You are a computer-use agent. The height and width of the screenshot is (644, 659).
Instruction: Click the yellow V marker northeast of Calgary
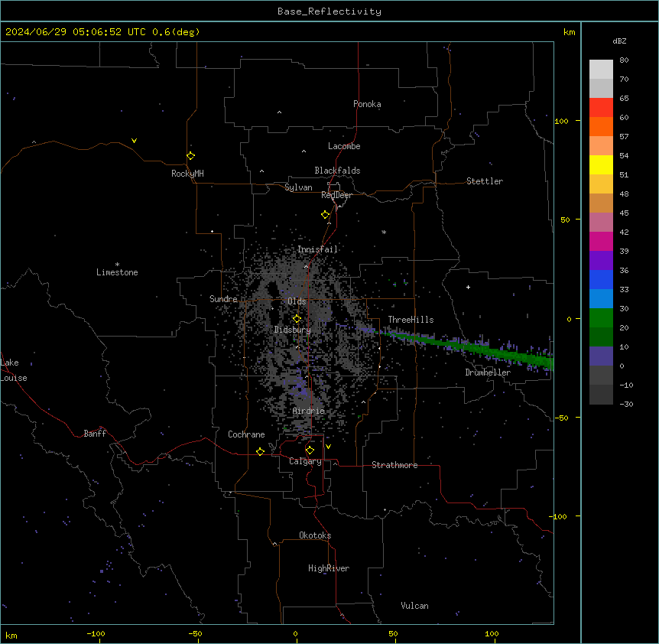point(328,447)
